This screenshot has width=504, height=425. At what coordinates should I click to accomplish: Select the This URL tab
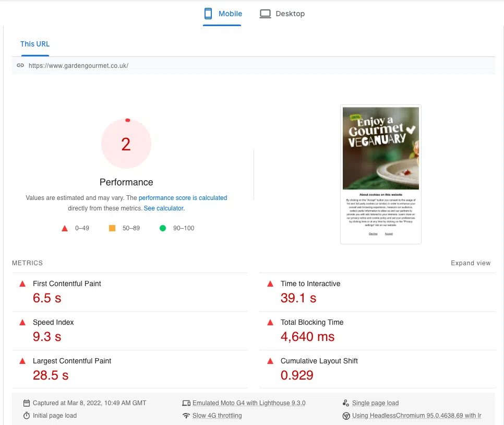[34, 44]
